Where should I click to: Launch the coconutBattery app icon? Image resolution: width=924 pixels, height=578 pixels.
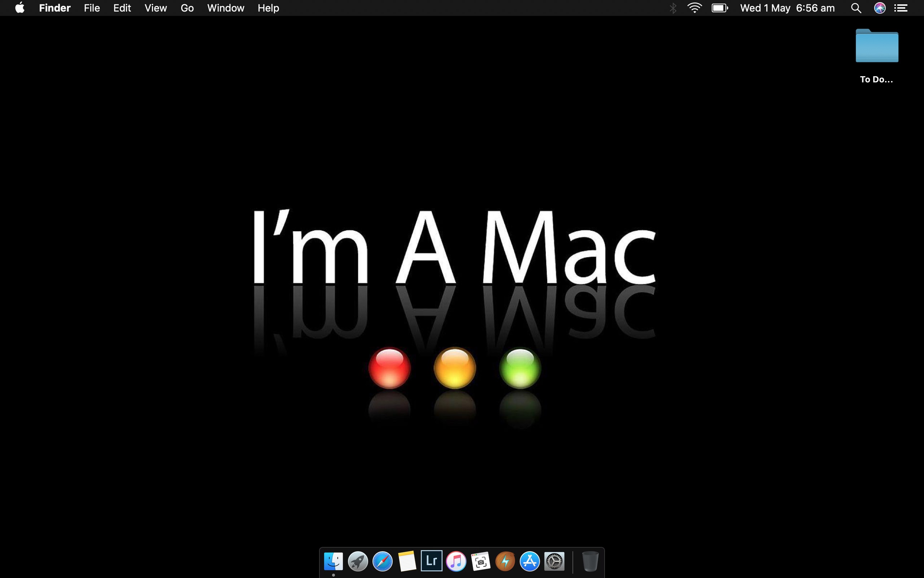point(505,561)
